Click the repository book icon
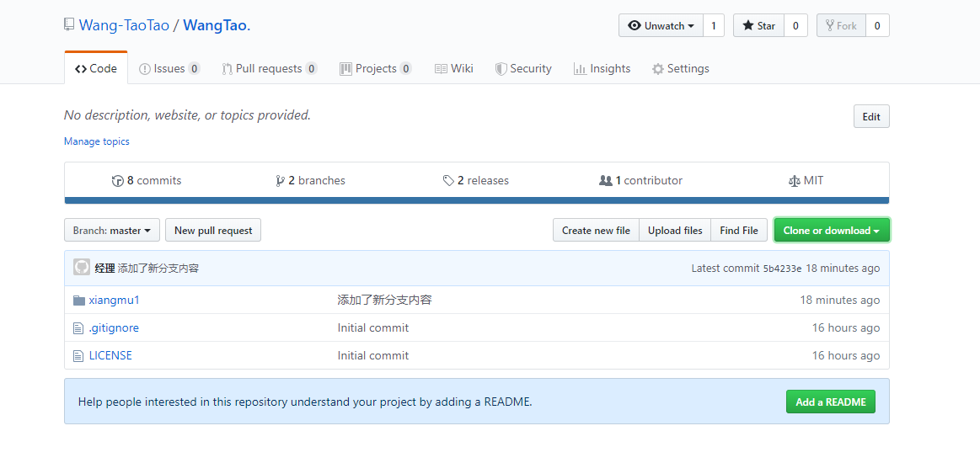 pyautogui.click(x=69, y=25)
